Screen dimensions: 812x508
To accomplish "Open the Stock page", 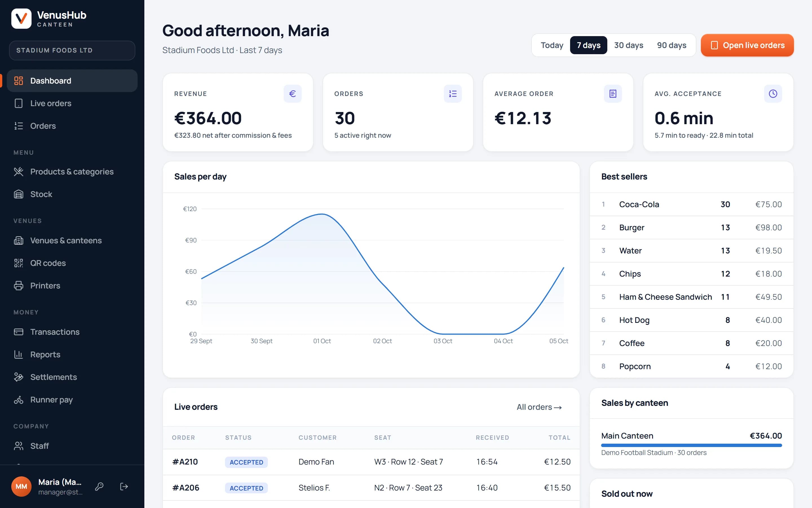I will click(x=72, y=194).
